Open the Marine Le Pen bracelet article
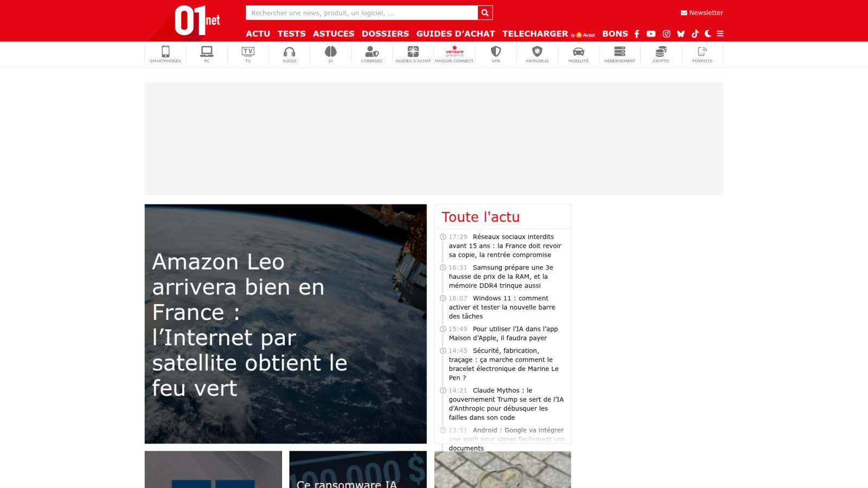Image resolution: width=868 pixels, height=488 pixels. click(503, 364)
